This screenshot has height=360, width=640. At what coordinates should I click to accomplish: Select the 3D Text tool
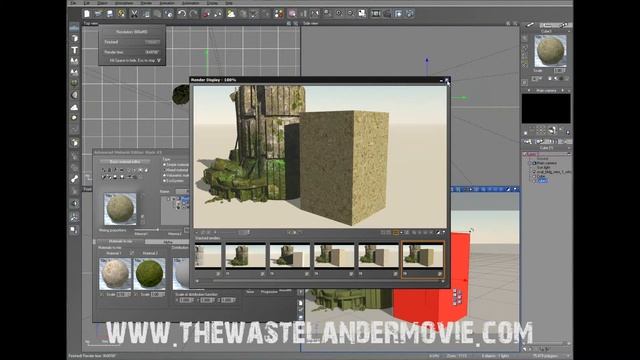click(74, 50)
